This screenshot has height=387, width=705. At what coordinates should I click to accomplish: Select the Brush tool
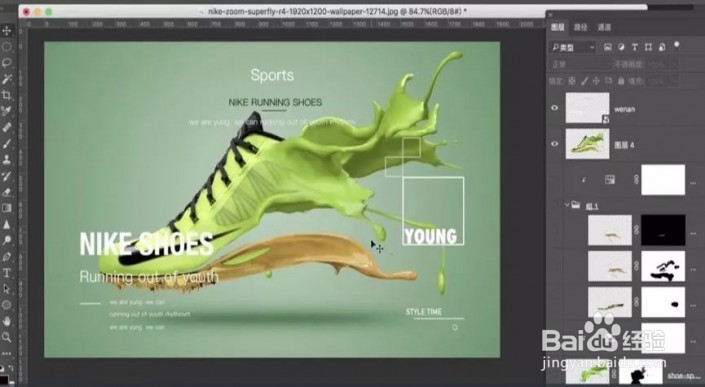click(7, 143)
